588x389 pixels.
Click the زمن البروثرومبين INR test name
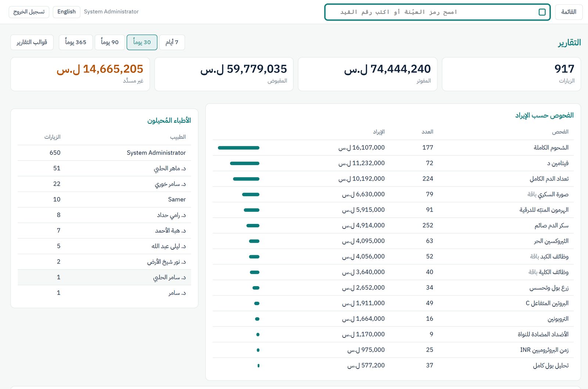click(x=544, y=350)
